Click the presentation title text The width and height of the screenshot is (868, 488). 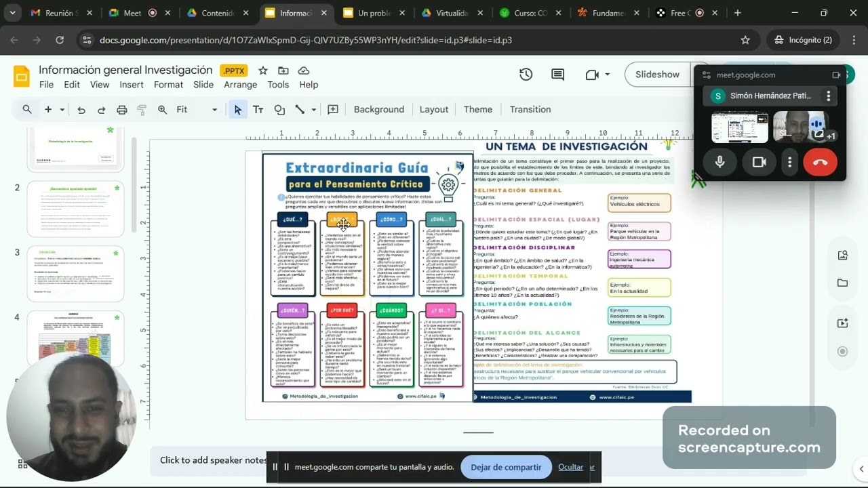point(125,70)
